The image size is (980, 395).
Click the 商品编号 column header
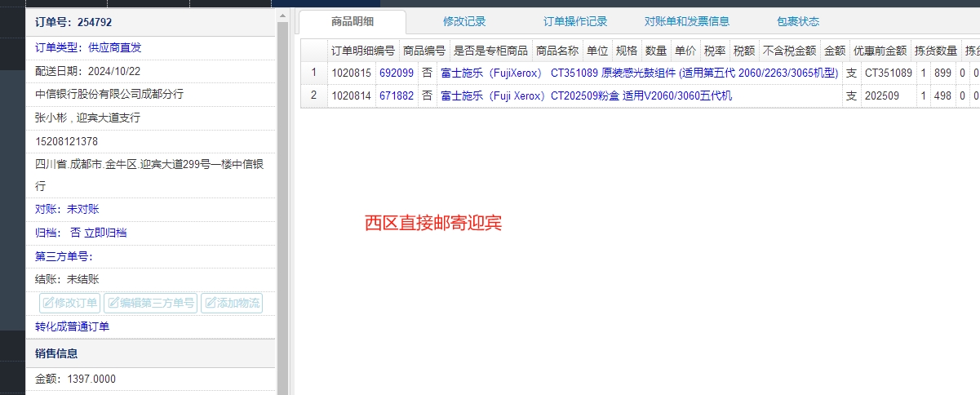coord(424,50)
